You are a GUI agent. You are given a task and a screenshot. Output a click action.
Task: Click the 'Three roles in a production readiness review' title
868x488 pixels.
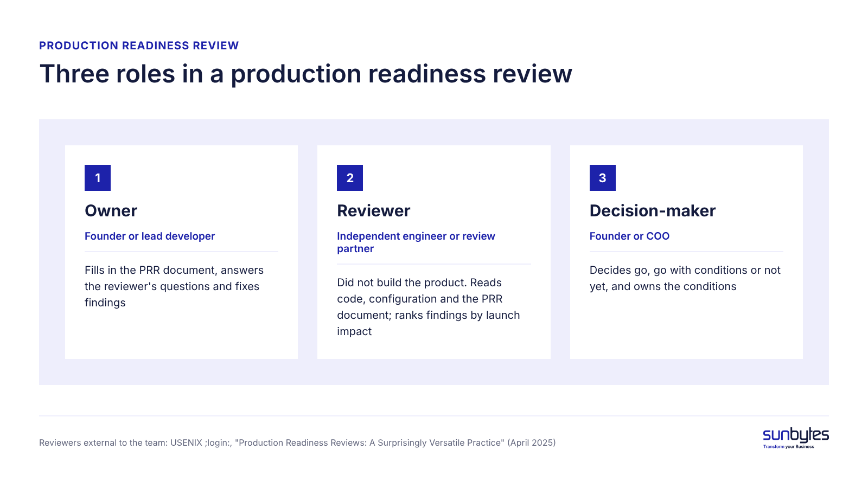[x=306, y=74]
